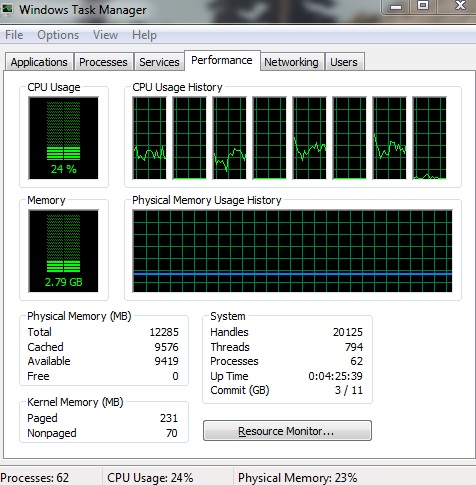Click the status bar Processes: 62 entry

point(35,478)
